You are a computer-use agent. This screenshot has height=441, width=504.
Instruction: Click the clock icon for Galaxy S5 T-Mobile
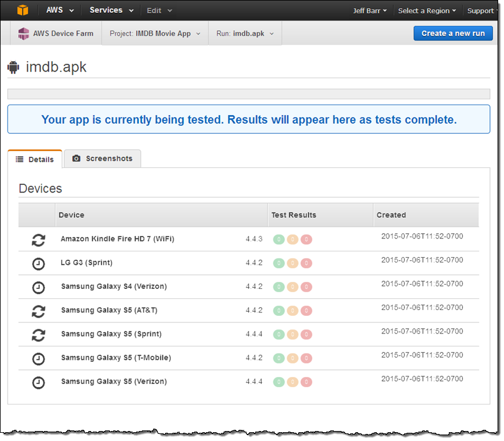click(38, 359)
